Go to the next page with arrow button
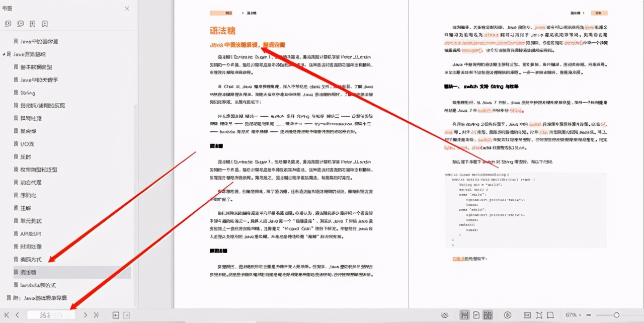 (x=86, y=315)
